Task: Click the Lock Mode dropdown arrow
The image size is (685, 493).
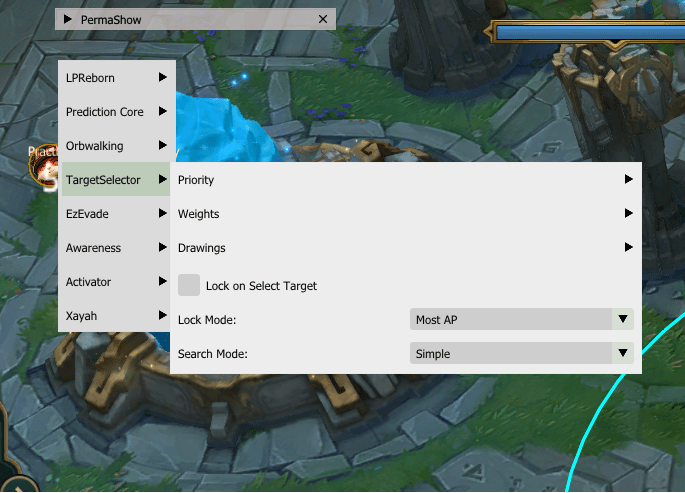Action: tap(623, 319)
